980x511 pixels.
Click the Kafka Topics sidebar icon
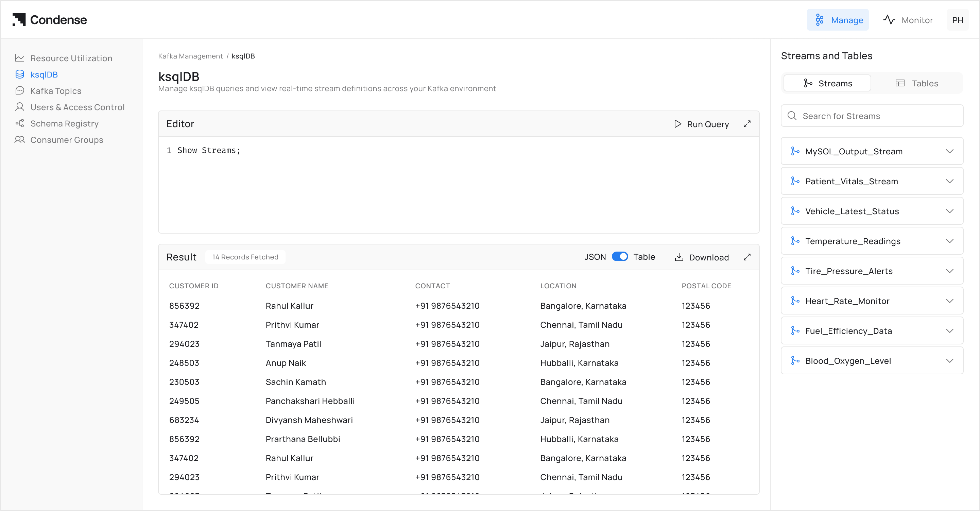[20, 90]
